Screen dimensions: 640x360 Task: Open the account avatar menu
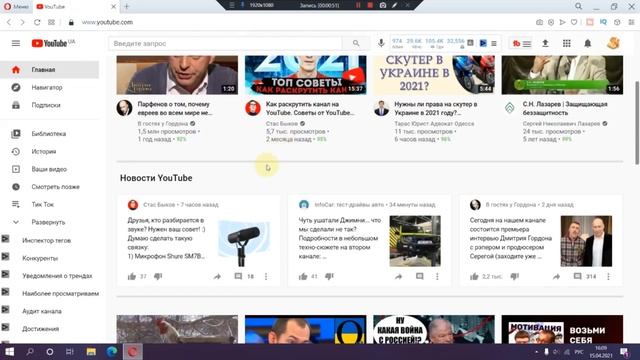pyautogui.click(x=613, y=43)
